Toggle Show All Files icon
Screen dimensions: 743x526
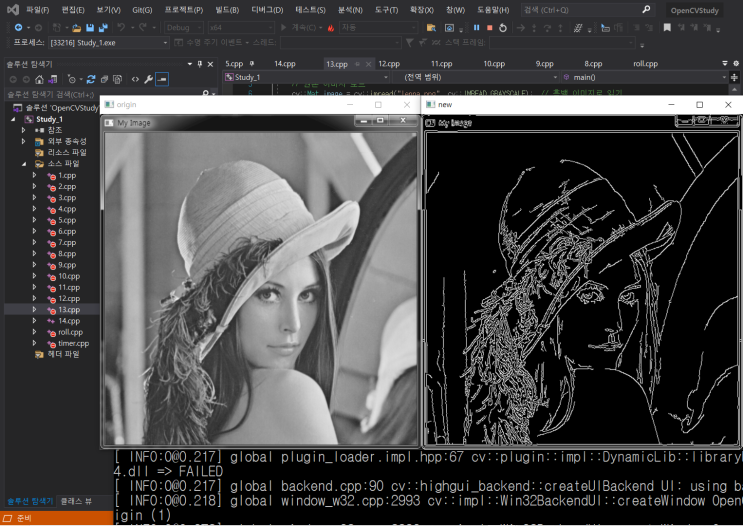click(x=118, y=79)
